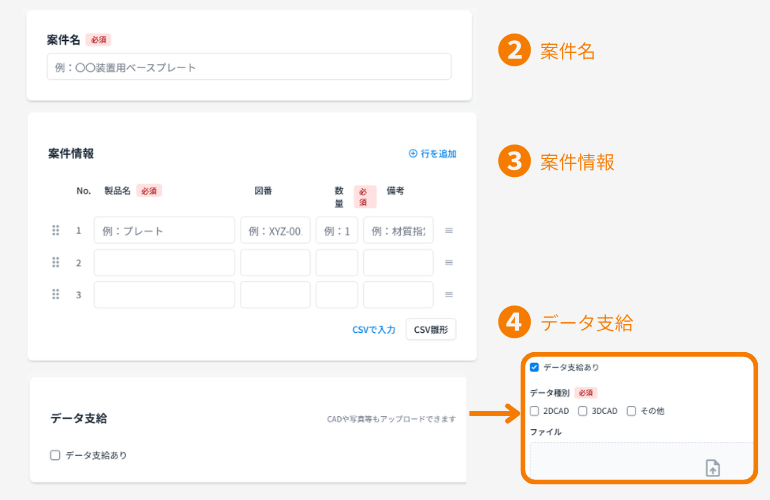
Task: Click the 案件情報 section heading
Action: [x=71, y=154]
